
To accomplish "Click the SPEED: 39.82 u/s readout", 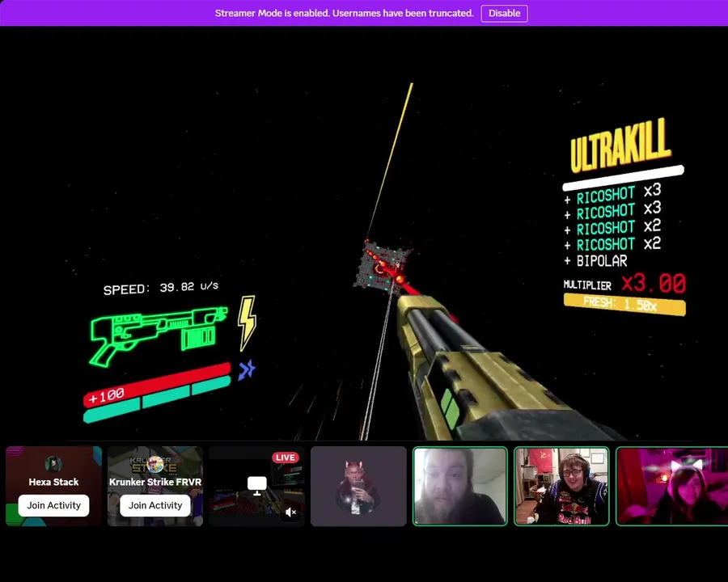I will pyautogui.click(x=161, y=288).
